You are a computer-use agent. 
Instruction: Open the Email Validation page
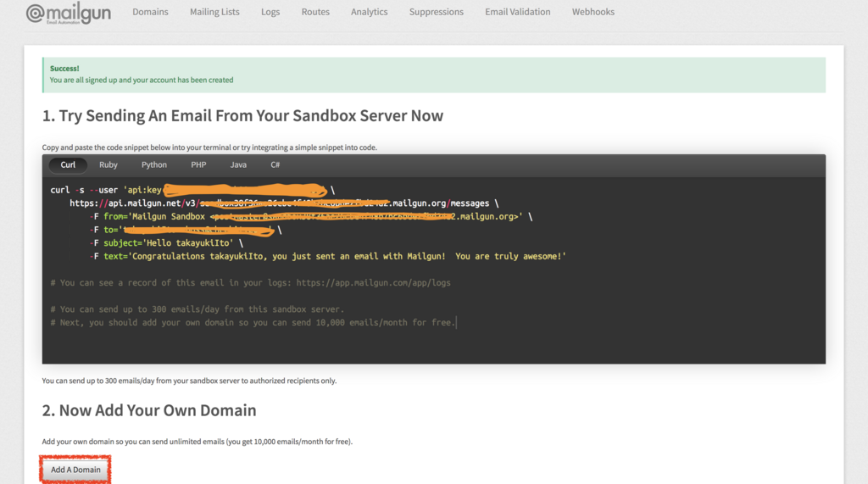pyautogui.click(x=518, y=12)
